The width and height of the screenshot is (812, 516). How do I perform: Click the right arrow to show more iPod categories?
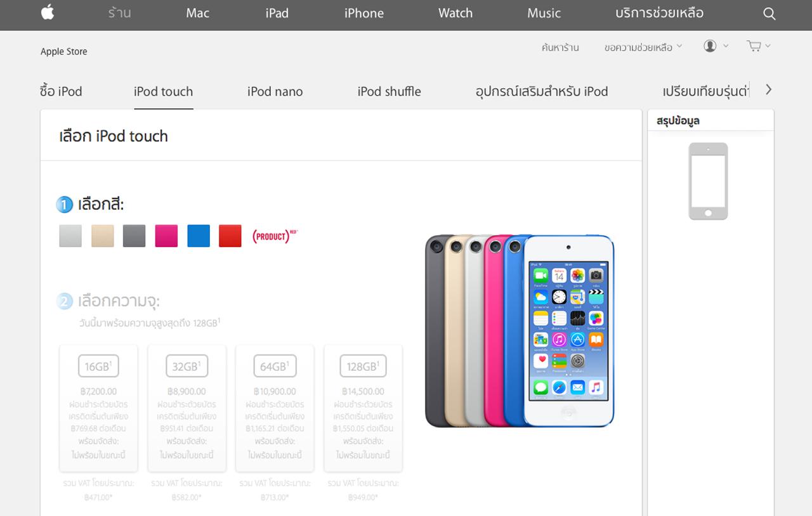[x=769, y=90]
